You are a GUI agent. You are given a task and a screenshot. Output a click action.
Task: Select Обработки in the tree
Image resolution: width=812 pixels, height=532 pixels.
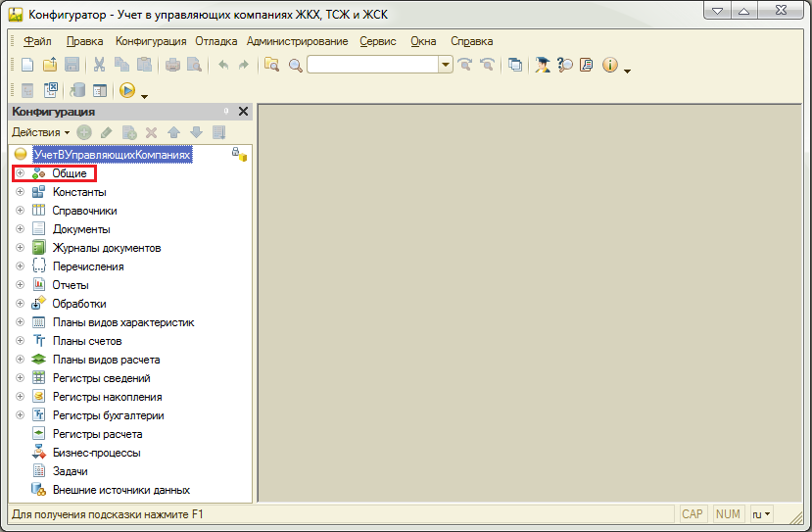tap(79, 304)
